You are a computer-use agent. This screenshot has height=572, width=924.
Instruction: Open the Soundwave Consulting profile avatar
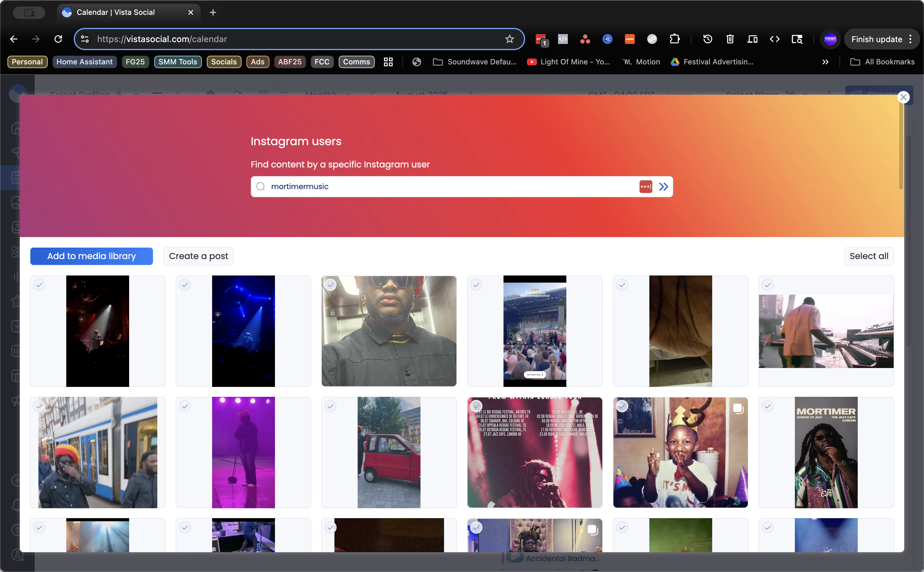pyautogui.click(x=830, y=39)
